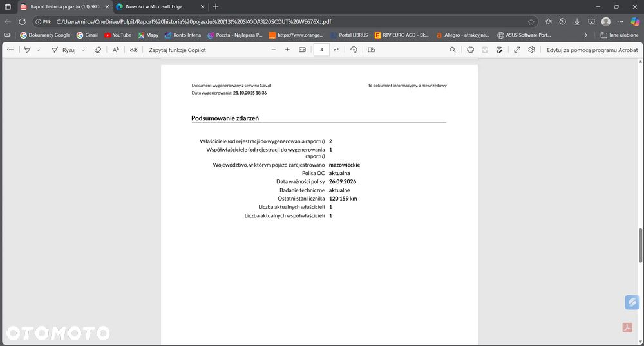The height and width of the screenshot is (346, 644).
Task: Close the Raport historia pojazdu tab
Action: tap(107, 7)
